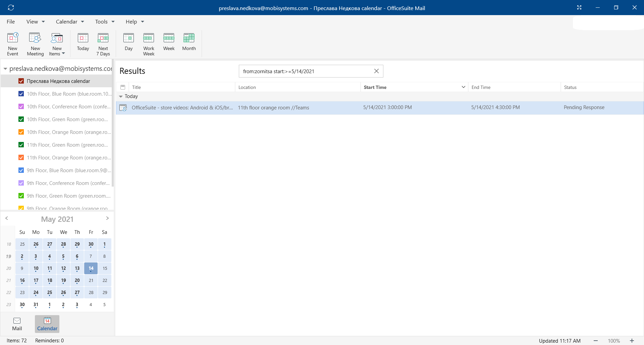Go to next month in mini calendar
Image resolution: width=644 pixels, height=345 pixels.
point(107,218)
